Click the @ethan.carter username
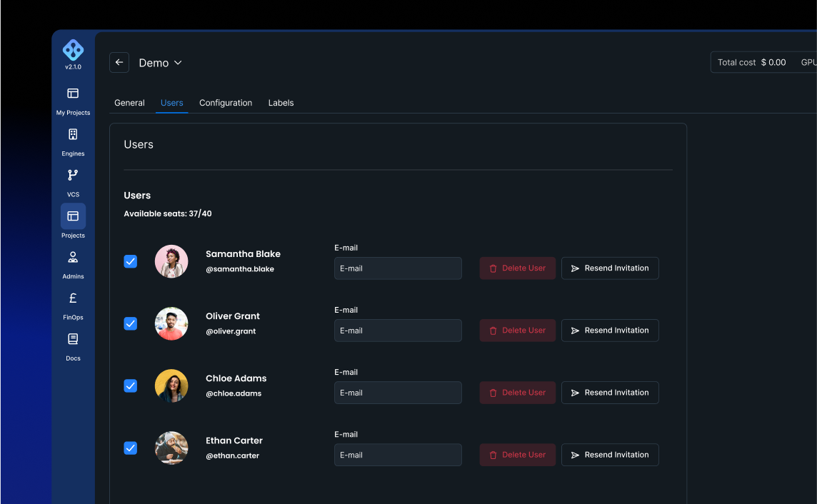This screenshot has width=817, height=504. (232, 455)
